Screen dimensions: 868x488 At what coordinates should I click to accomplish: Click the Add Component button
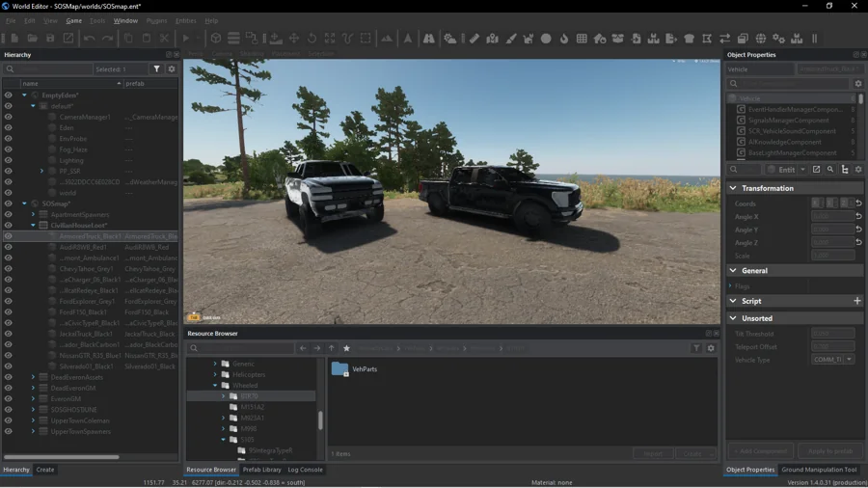pyautogui.click(x=760, y=451)
